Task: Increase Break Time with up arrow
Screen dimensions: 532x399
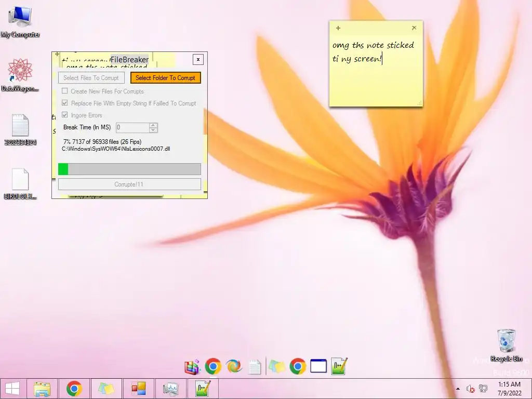Action: pos(153,125)
